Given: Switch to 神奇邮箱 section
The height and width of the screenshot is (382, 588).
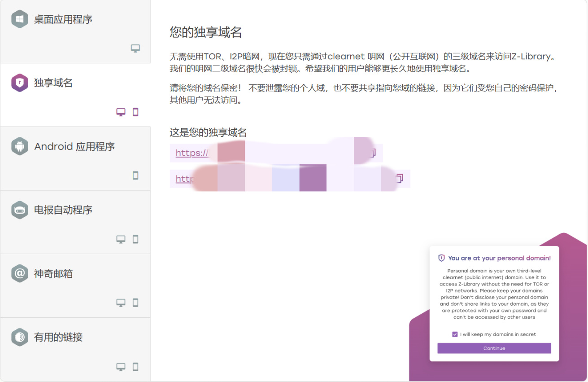Looking at the screenshot, I should click(75, 286).
